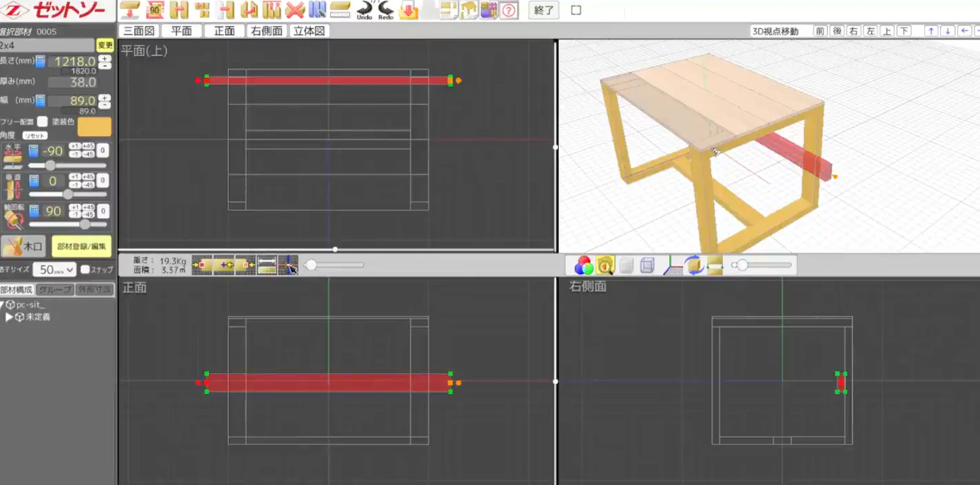The height and width of the screenshot is (485, 980).
Task: Click the red X delete part icon
Action: 294,11
